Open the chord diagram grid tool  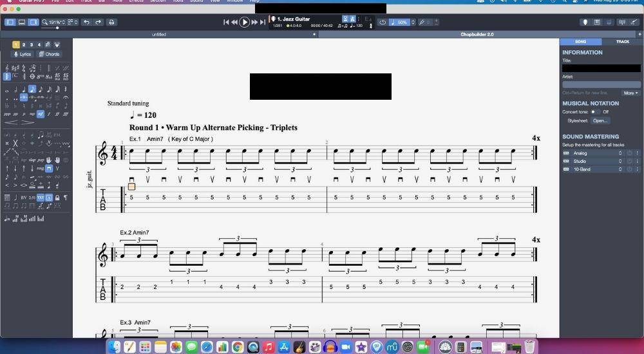(x=7, y=198)
